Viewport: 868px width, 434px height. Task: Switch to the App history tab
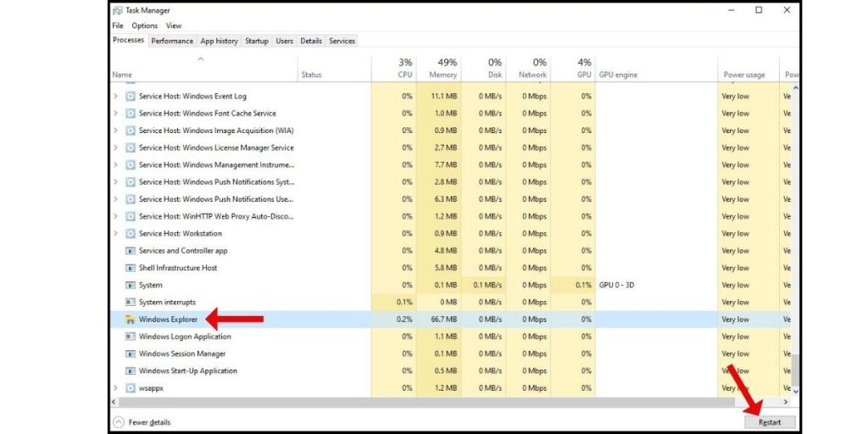[219, 41]
